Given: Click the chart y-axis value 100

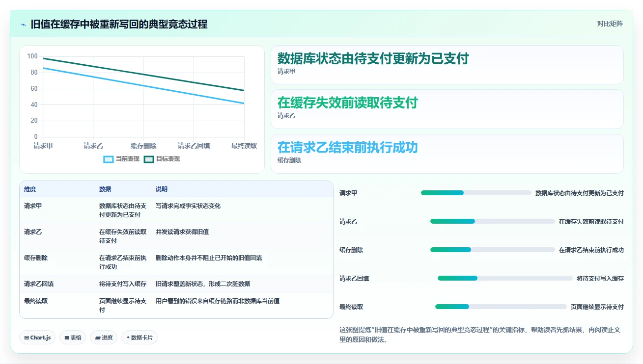Looking at the screenshot, I should pos(32,56).
